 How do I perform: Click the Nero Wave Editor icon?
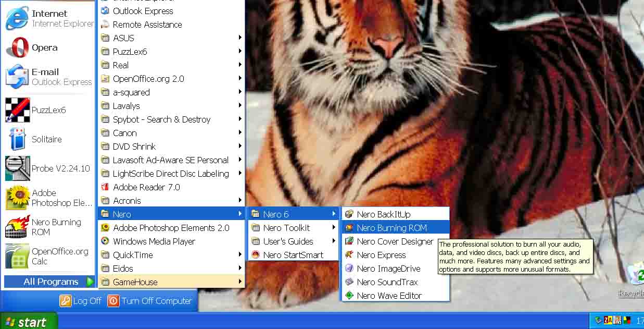349,296
